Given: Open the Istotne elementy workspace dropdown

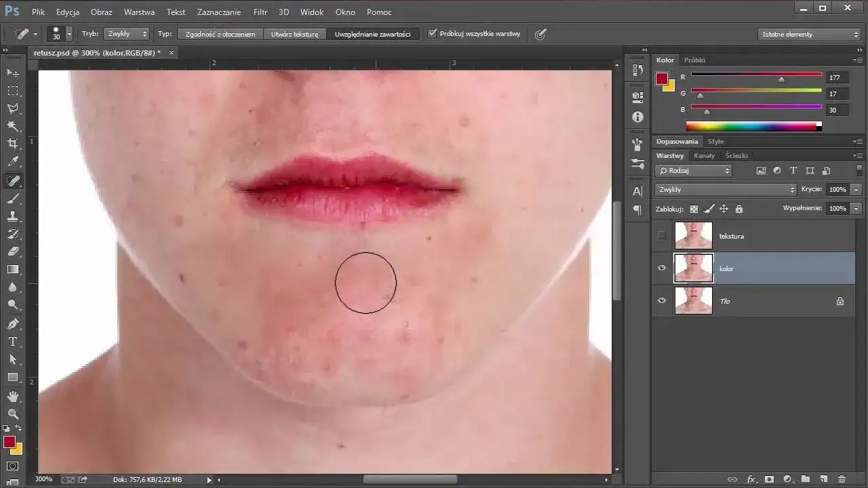Looking at the screenshot, I should point(809,34).
